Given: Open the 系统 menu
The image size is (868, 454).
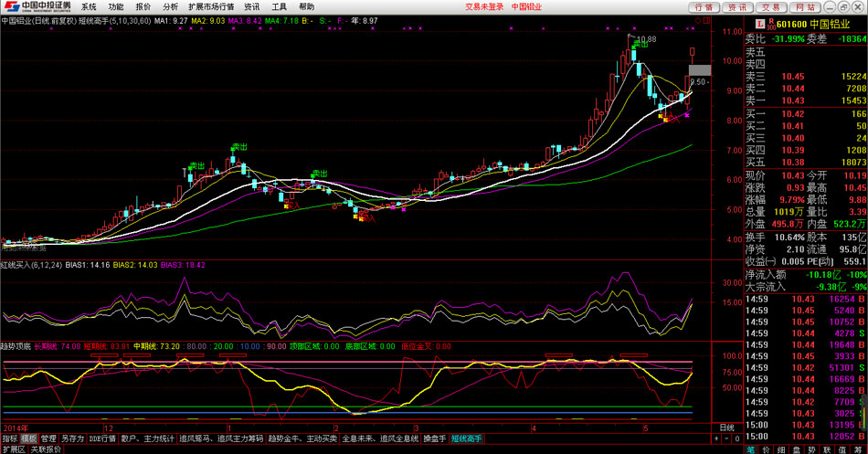Looking at the screenshot, I should (x=89, y=6).
